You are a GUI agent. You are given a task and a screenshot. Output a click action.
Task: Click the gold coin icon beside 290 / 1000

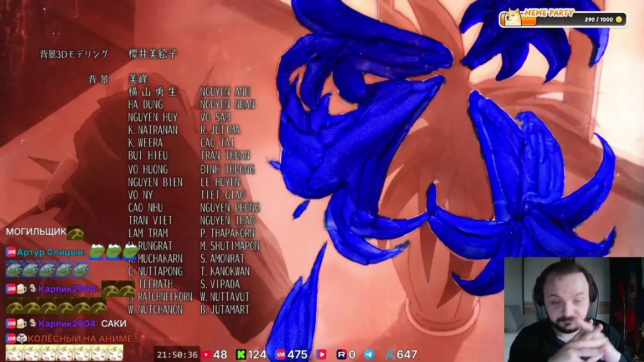(619, 20)
